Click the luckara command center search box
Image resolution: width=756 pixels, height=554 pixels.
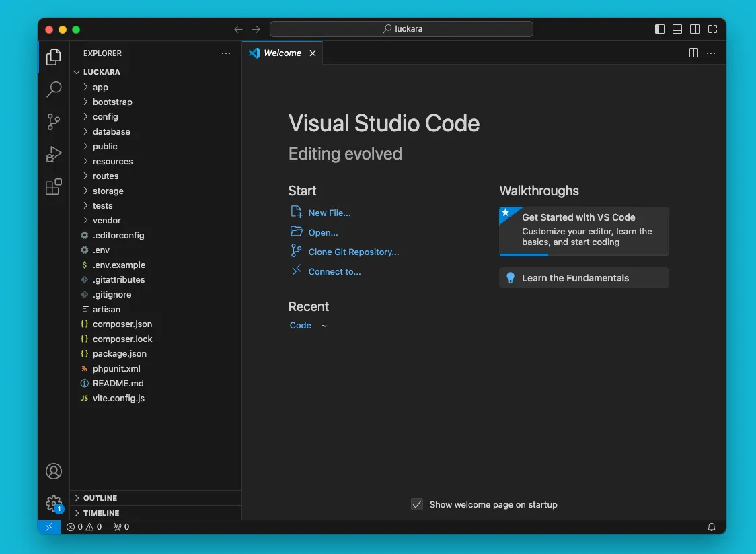tap(402, 29)
